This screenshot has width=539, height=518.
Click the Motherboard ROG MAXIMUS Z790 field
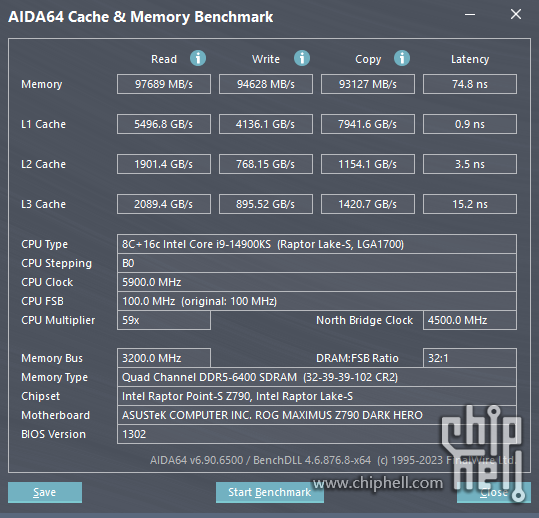(x=317, y=415)
